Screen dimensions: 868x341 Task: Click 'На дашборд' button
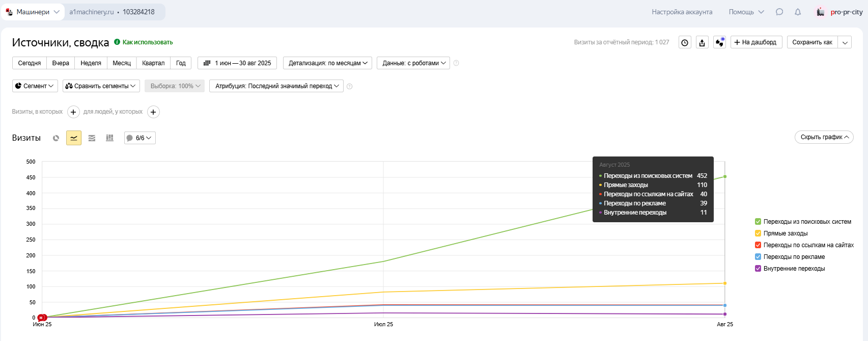[x=756, y=42]
